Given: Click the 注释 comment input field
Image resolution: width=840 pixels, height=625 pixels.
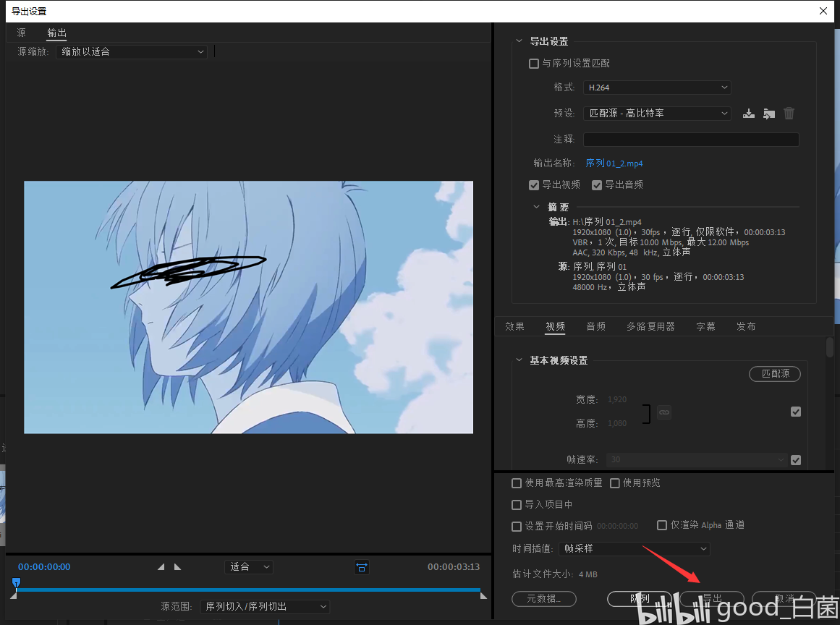Looking at the screenshot, I should coord(691,139).
